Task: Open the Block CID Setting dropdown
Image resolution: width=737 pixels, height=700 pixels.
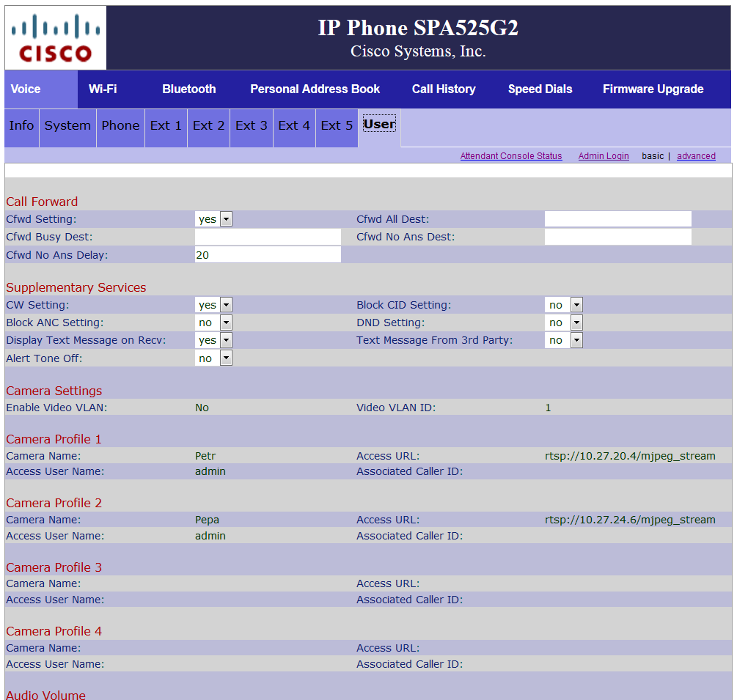Action: pyautogui.click(x=563, y=305)
